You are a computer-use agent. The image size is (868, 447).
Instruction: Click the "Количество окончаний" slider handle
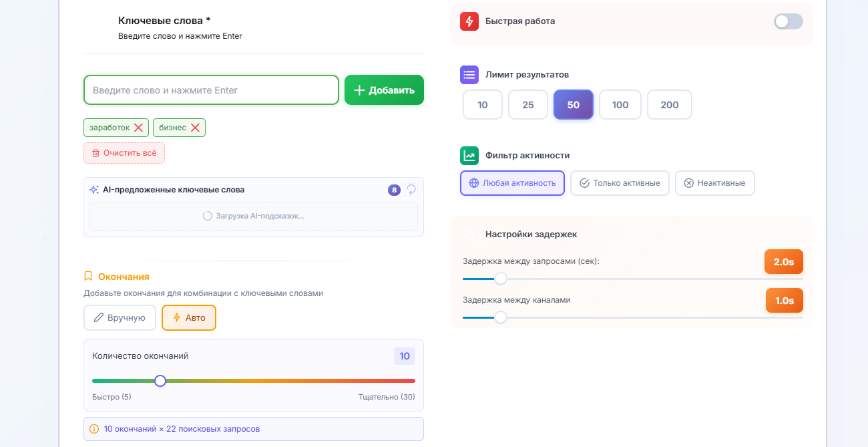coord(160,381)
